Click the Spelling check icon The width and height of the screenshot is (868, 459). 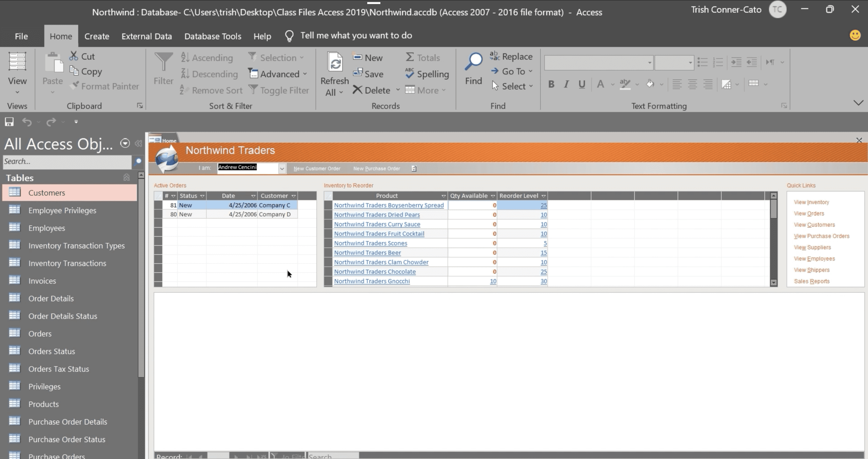point(410,74)
